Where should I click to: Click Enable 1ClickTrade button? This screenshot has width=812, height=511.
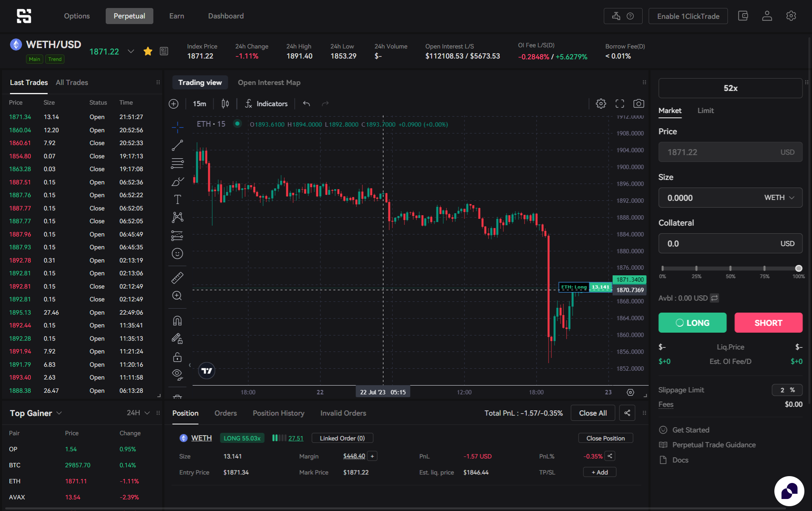[x=688, y=16]
